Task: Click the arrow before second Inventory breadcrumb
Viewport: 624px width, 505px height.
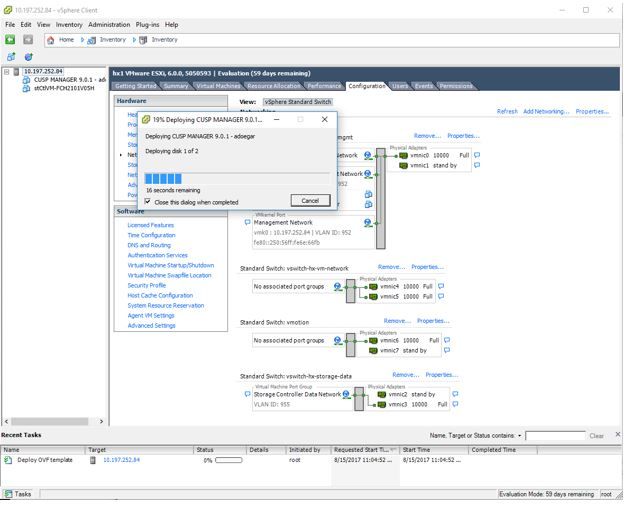Action: click(134, 40)
